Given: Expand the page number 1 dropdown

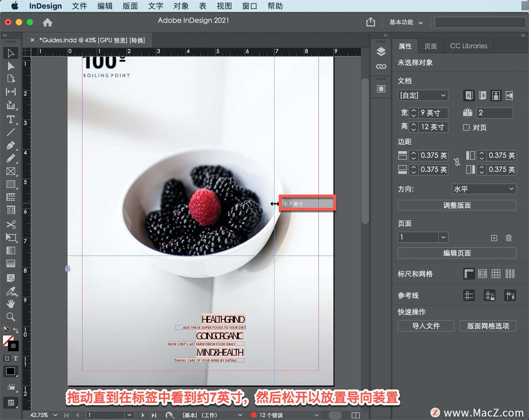Looking at the screenshot, I should (443, 237).
